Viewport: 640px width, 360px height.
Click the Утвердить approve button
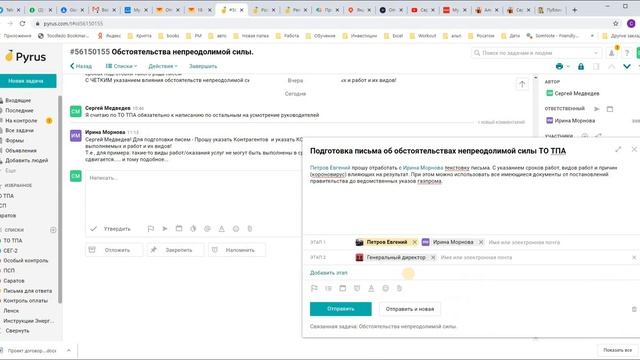tap(111, 229)
